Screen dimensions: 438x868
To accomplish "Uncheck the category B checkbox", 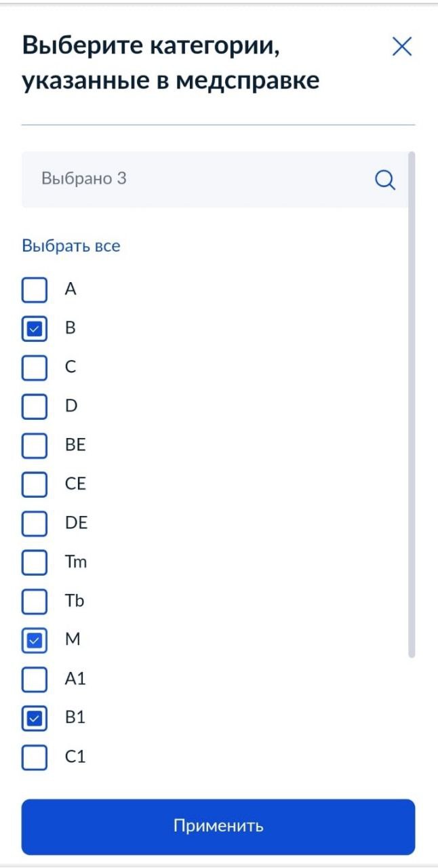I will (35, 330).
